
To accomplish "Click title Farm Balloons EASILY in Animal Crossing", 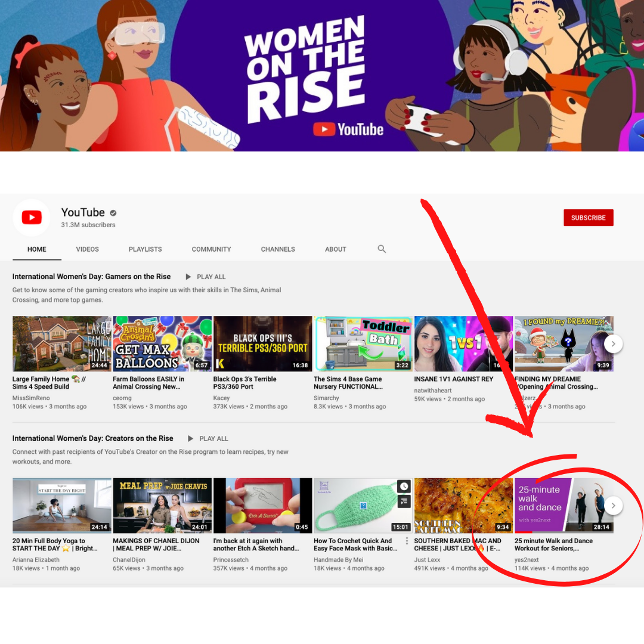I will click(x=148, y=383).
